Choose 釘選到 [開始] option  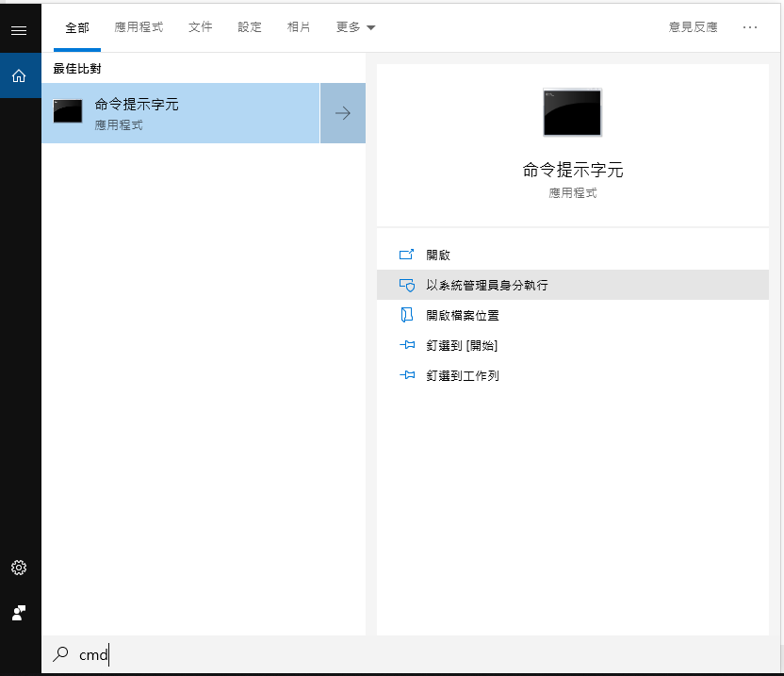(461, 345)
